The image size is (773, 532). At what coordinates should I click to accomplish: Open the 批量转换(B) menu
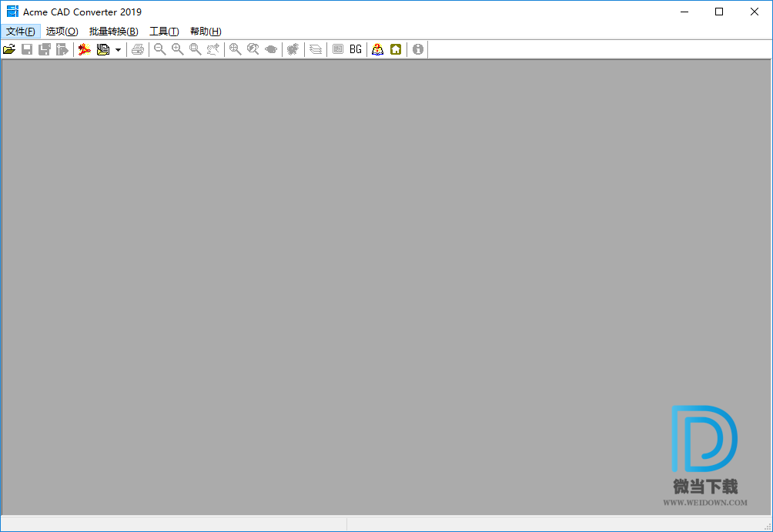coord(113,32)
